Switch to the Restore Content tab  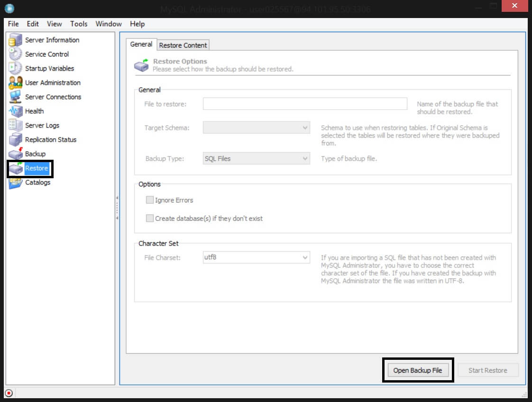(183, 45)
